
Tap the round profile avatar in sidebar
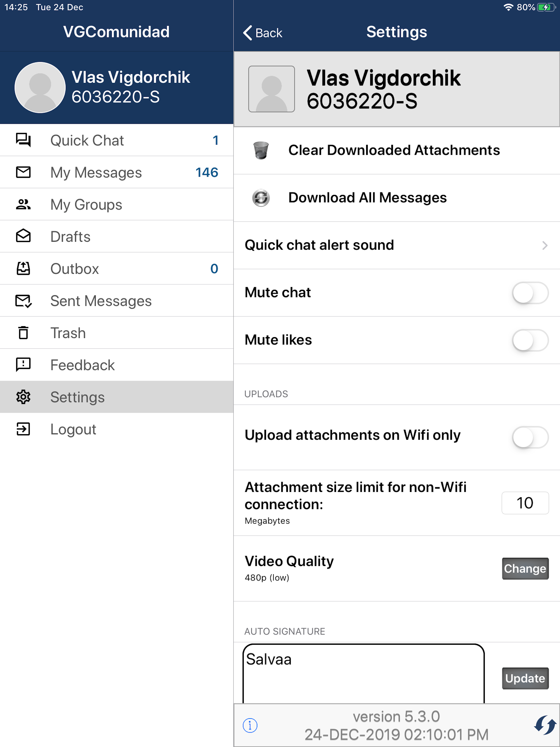click(x=40, y=87)
